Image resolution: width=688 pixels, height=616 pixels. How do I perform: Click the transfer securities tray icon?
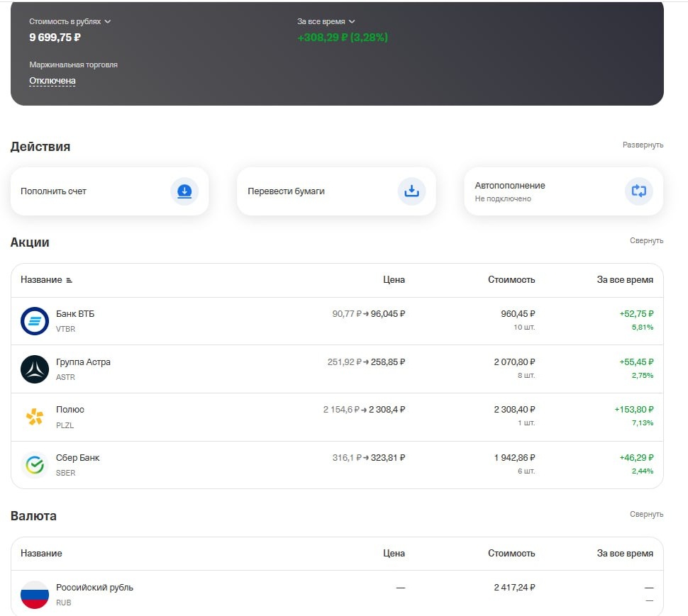click(411, 191)
